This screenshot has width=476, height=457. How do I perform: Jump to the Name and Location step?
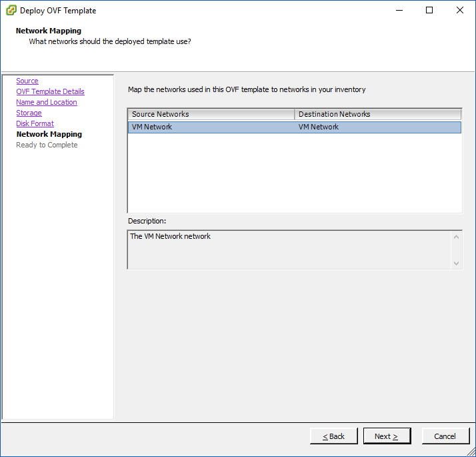(47, 102)
